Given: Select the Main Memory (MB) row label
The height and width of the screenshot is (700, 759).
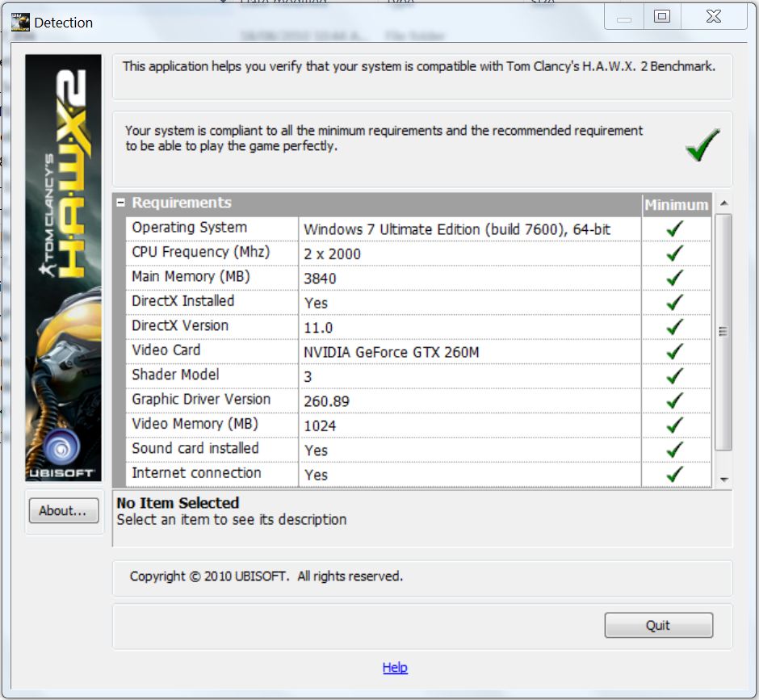Looking at the screenshot, I should pos(191,277).
